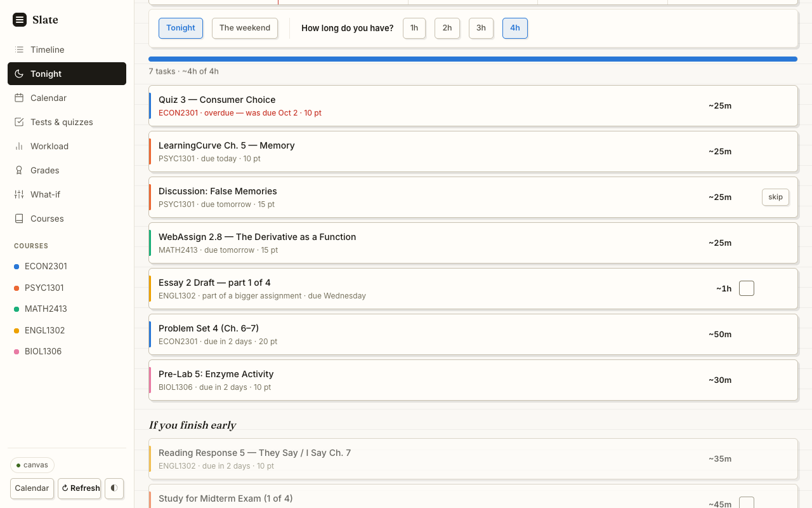Click the Timeline list icon

[x=19, y=50]
